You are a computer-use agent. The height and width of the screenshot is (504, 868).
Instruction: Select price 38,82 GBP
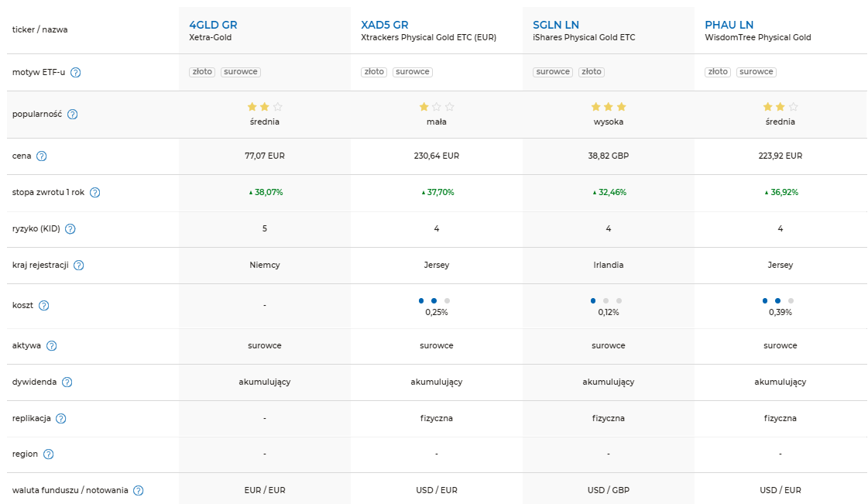coord(609,156)
